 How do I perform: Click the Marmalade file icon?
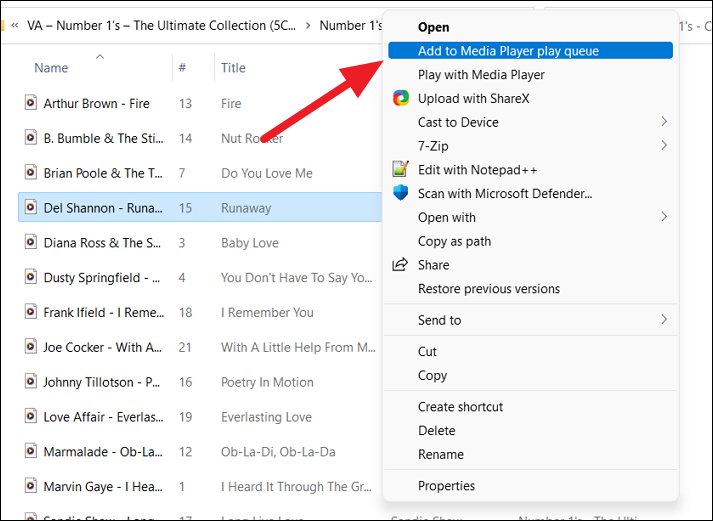(30, 451)
